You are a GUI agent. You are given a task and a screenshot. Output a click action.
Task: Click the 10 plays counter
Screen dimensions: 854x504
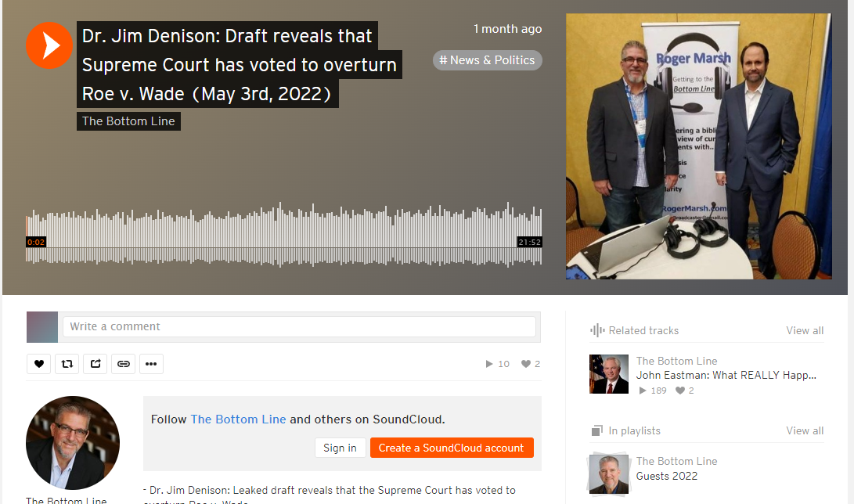point(497,364)
